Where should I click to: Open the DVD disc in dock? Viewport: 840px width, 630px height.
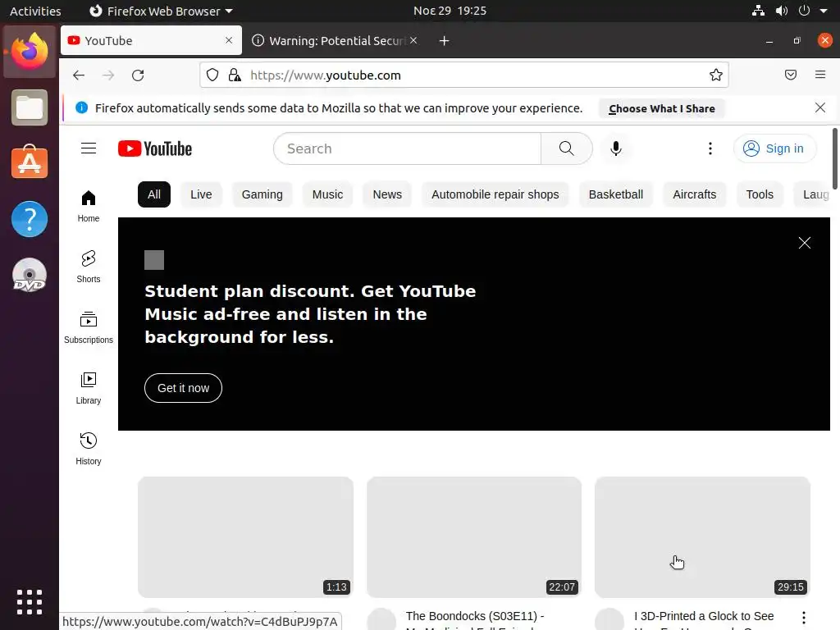coord(30,275)
